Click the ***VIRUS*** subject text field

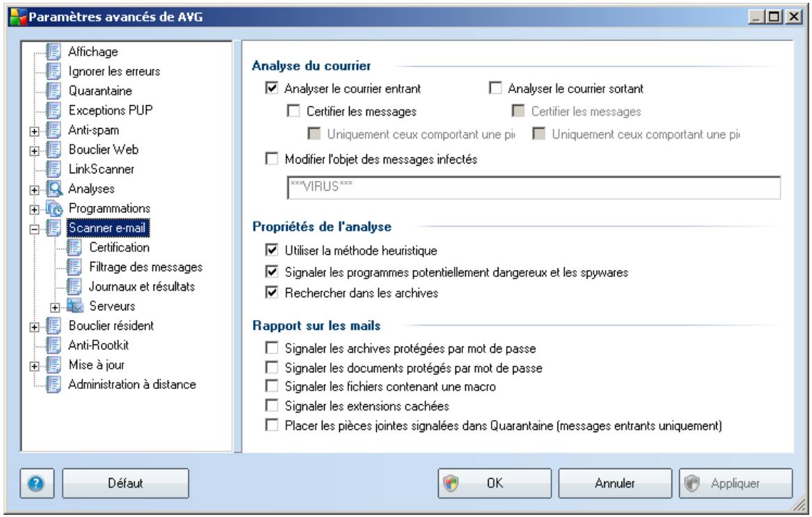534,187
